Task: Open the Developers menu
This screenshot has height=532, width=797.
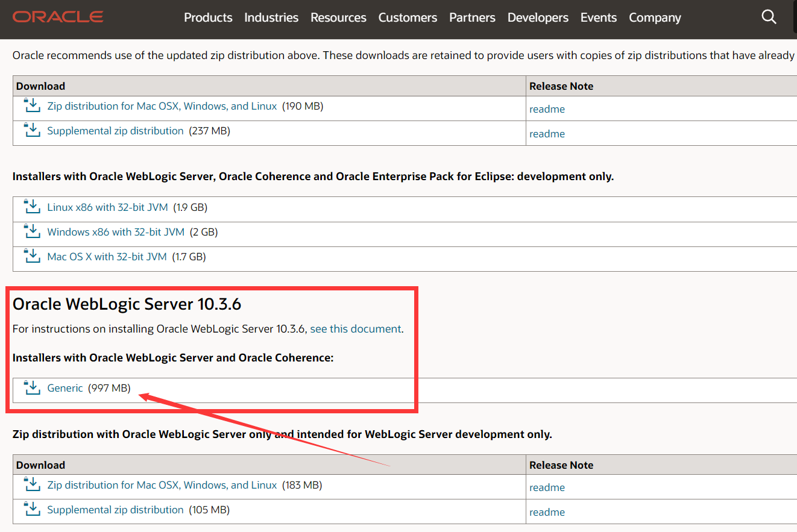Action: [x=538, y=17]
